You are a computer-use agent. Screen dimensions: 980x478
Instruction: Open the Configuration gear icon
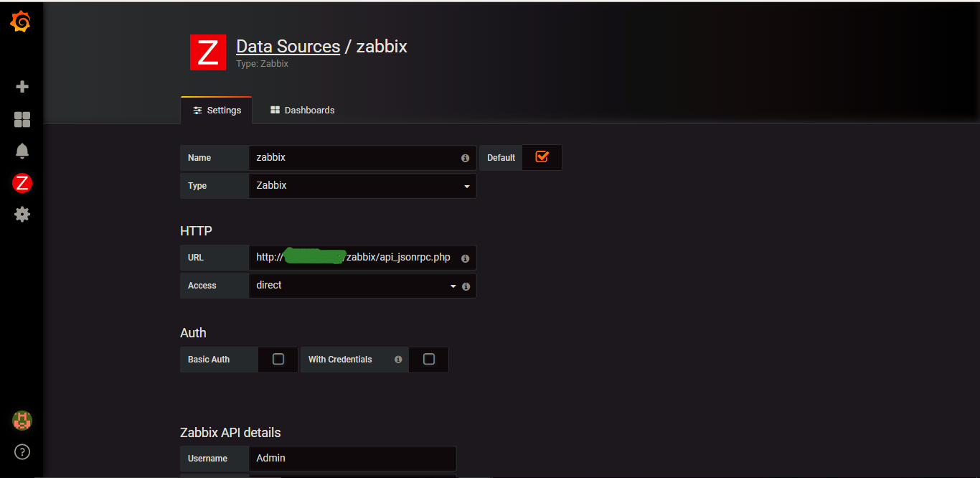coord(22,214)
